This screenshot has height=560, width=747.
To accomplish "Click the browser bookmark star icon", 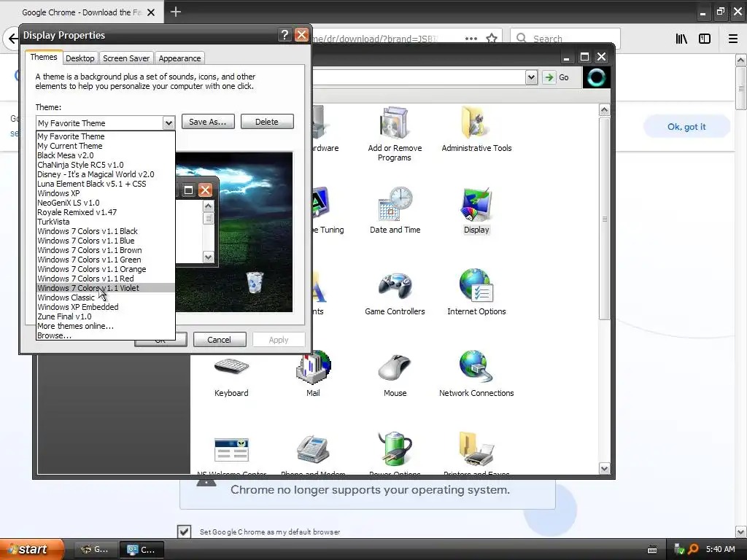I will point(492,38).
